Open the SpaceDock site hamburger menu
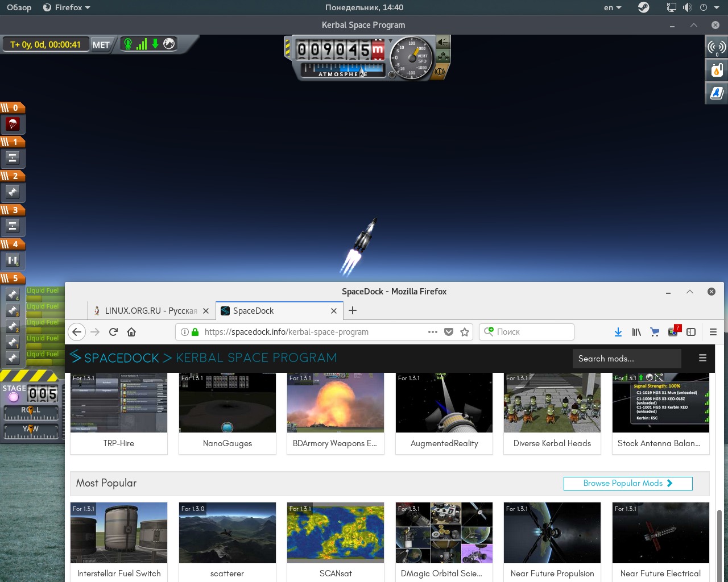Screen dimensions: 728x582 (703, 358)
